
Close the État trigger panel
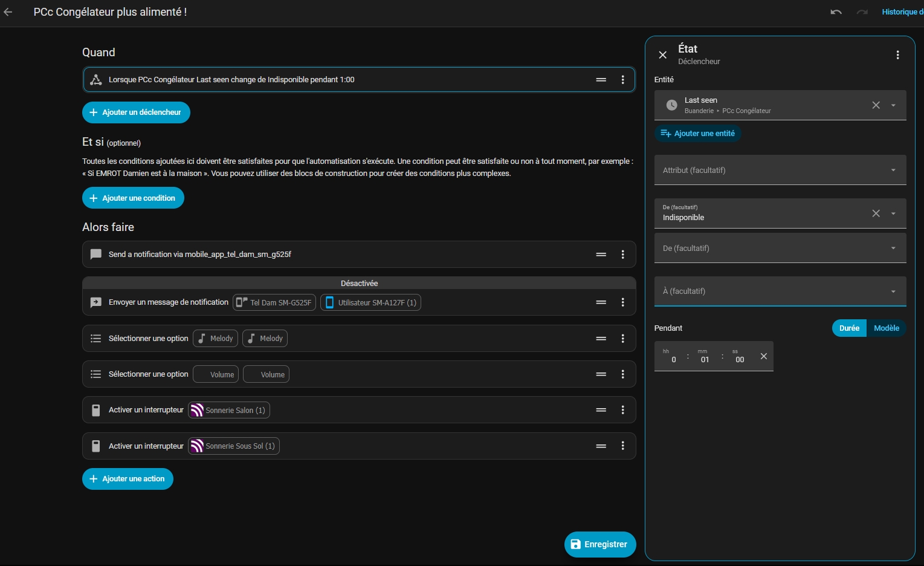[663, 55]
